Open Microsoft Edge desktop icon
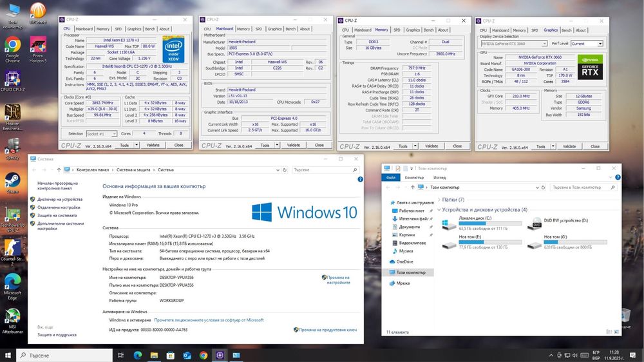 coord(12,287)
